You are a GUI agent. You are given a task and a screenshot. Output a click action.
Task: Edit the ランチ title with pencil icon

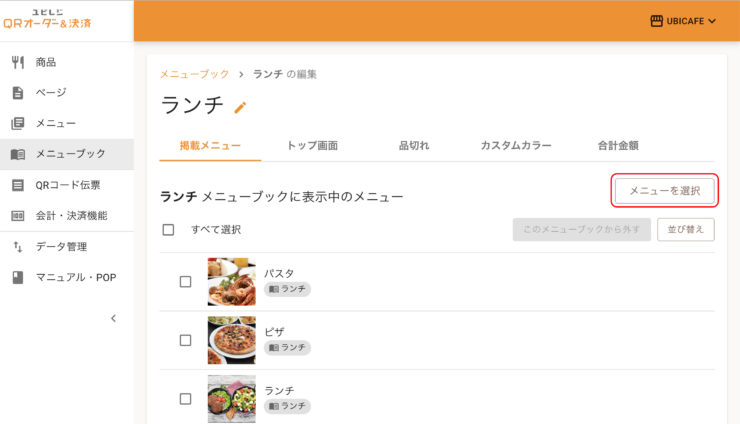tap(240, 108)
